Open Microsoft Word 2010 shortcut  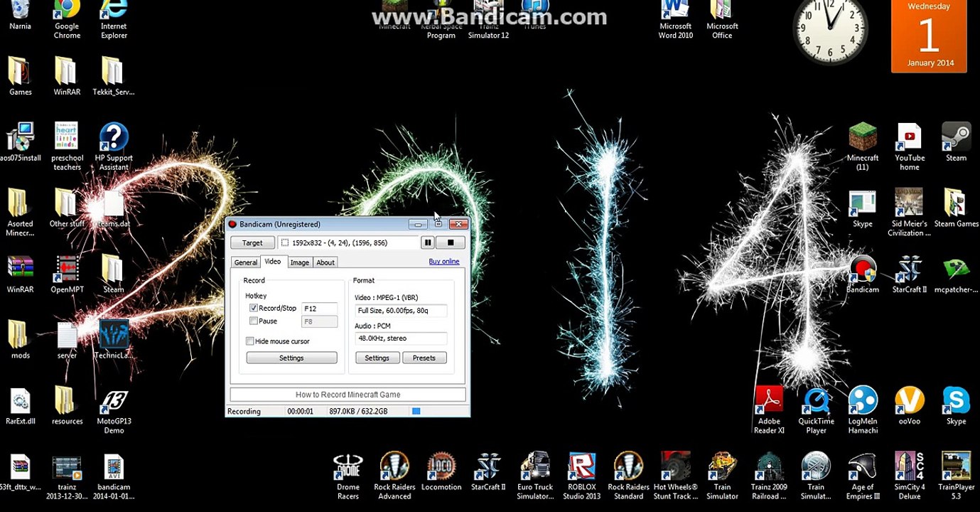[x=676, y=19]
